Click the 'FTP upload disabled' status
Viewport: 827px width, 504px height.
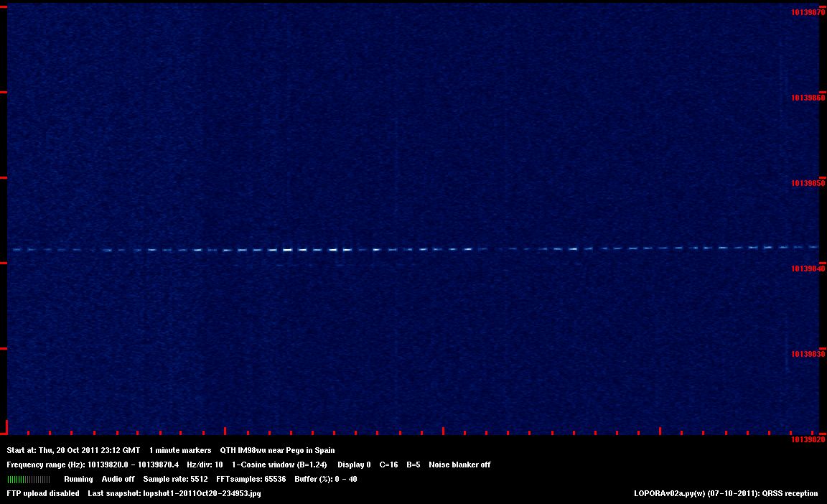coord(43,493)
